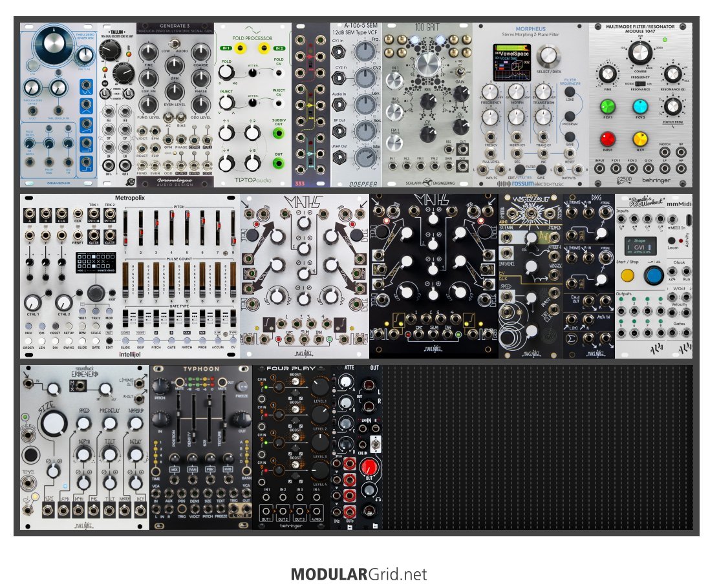
Task: Click the LEVEL 1 knob on Four Play
Action: [x=319, y=387]
